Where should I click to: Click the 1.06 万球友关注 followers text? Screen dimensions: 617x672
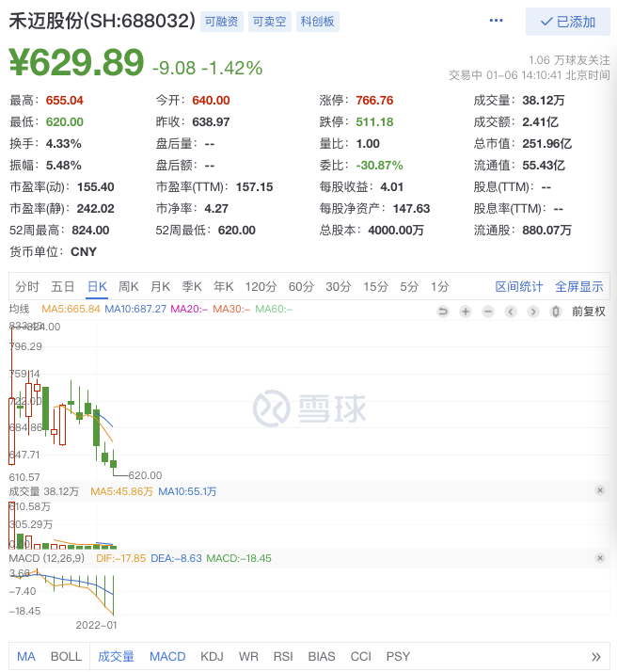point(569,60)
